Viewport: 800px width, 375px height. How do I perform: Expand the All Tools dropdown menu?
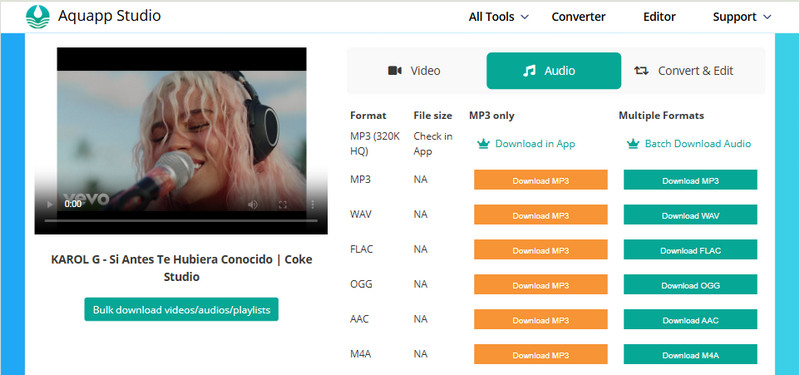[x=498, y=17]
